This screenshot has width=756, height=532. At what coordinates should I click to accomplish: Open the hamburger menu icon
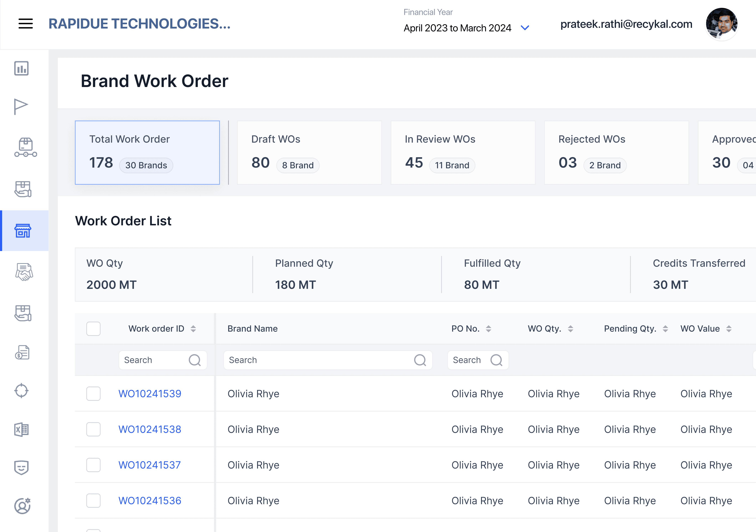pyautogui.click(x=25, y=24)
